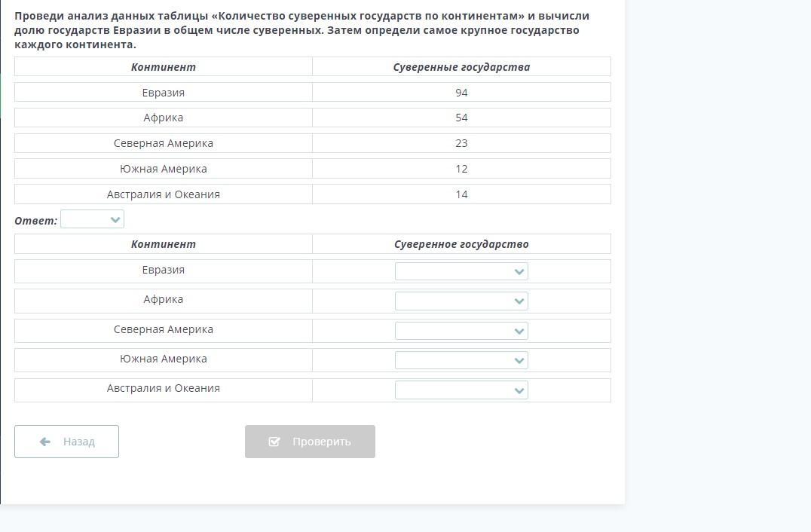Click the left arrow icon in Назад
The height and width of the screenshot is (532, 811).
point(45,442)
